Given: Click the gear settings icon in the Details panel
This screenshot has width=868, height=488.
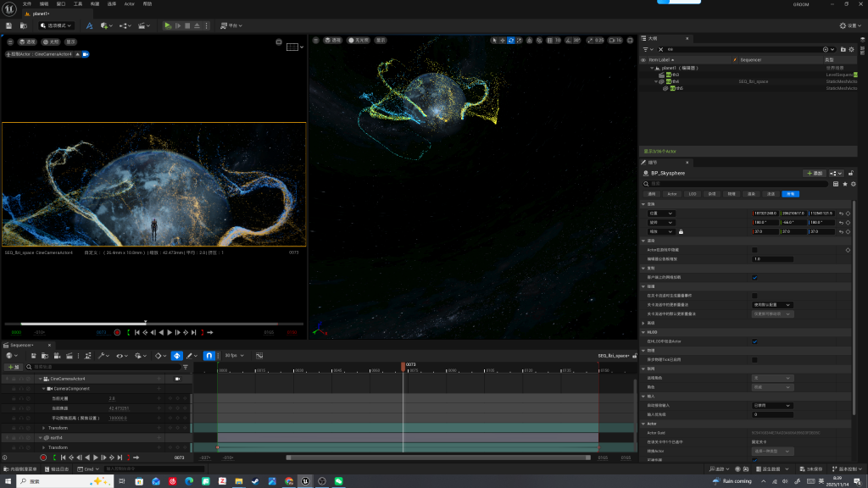Looking at the screenshot, I should (854, 183).
